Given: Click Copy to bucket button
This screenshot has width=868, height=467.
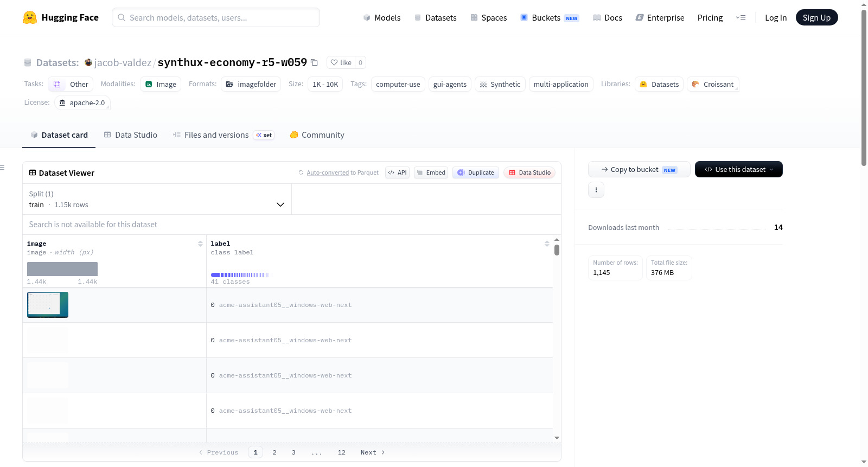Looking at the screenshot, I should click(639, 169).
